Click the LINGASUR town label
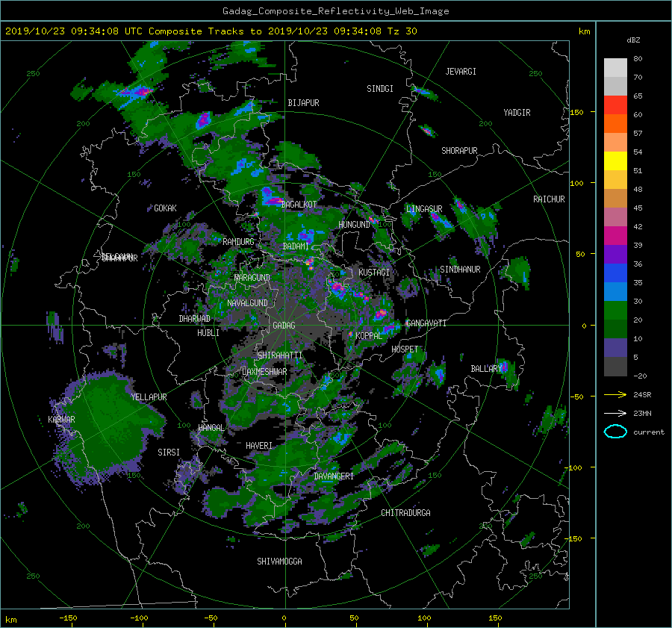672x628 pixels. pyautogui.click(x=424, y=209)
